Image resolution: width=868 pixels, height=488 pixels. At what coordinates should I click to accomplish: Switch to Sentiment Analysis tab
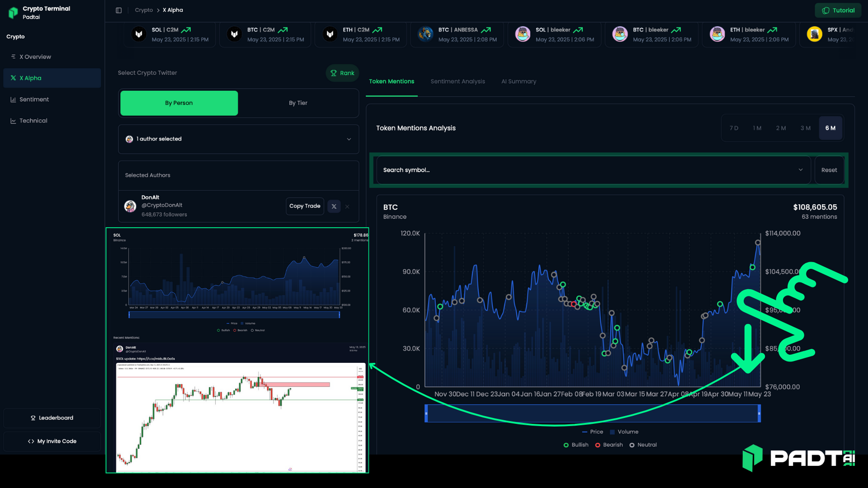pyautogui.click(x=458, y=81)
